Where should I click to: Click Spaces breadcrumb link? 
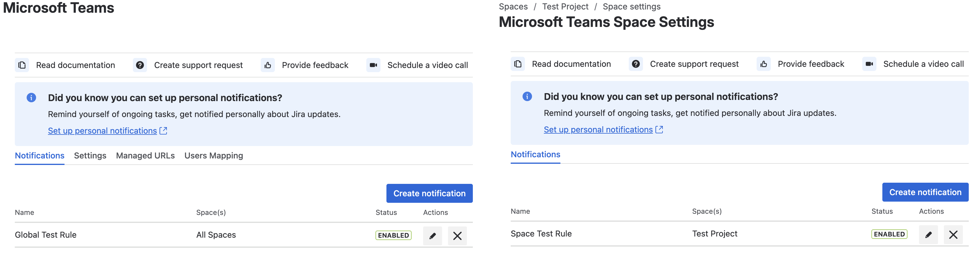(513, 7)
